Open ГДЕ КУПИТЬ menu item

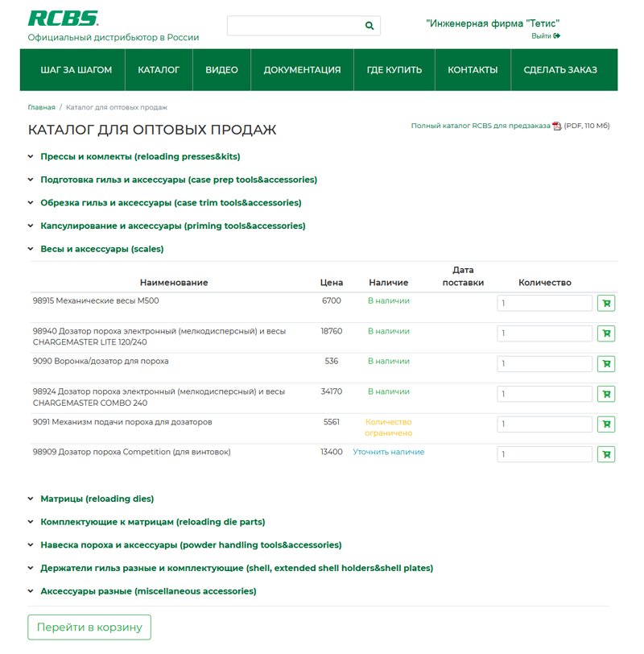394,69
